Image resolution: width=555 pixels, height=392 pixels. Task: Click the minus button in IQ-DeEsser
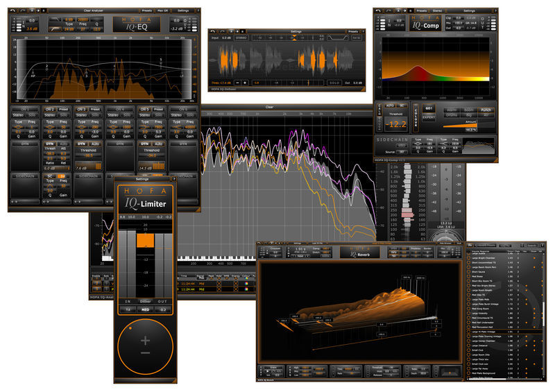237,83
